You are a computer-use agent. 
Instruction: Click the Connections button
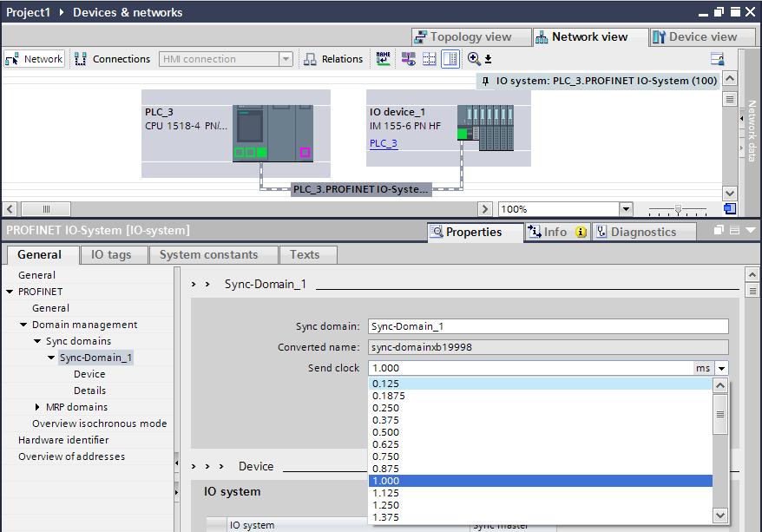pos(112,59)
